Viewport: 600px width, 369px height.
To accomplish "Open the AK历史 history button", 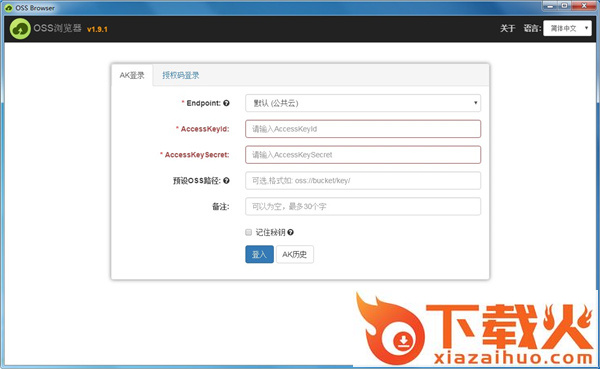I will (295, 254).
